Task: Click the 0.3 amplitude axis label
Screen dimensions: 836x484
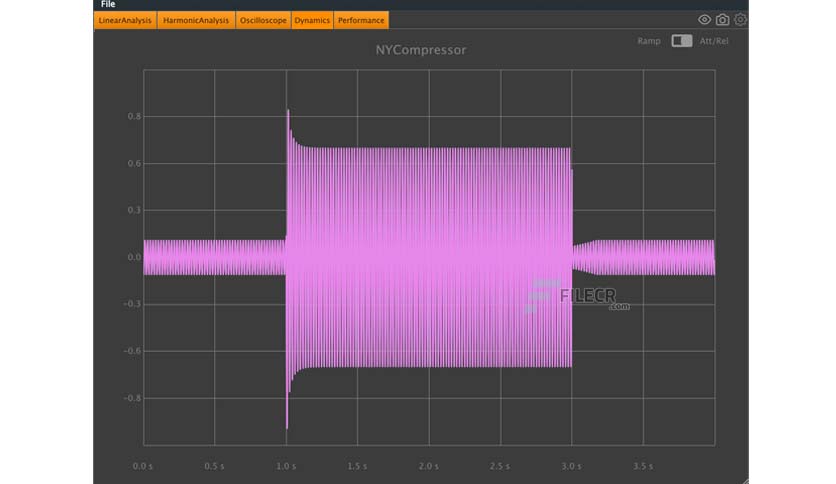Action: click(x=134, y=210)
